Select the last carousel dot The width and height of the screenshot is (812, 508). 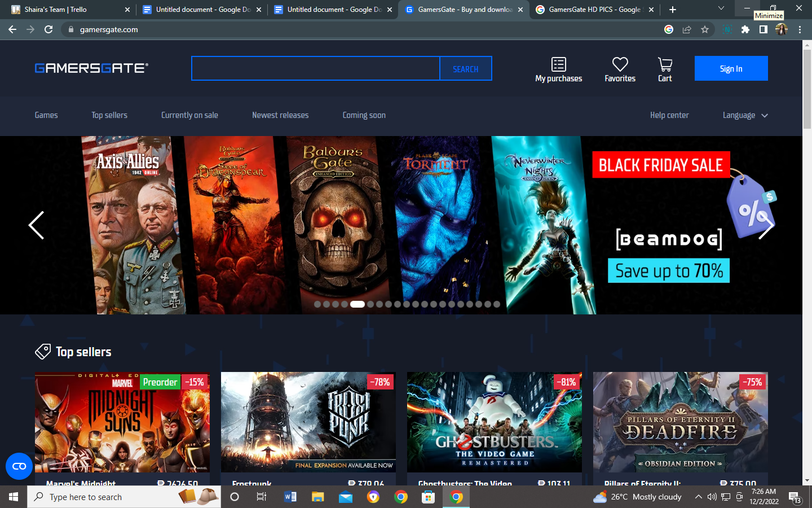click(497, 304)
